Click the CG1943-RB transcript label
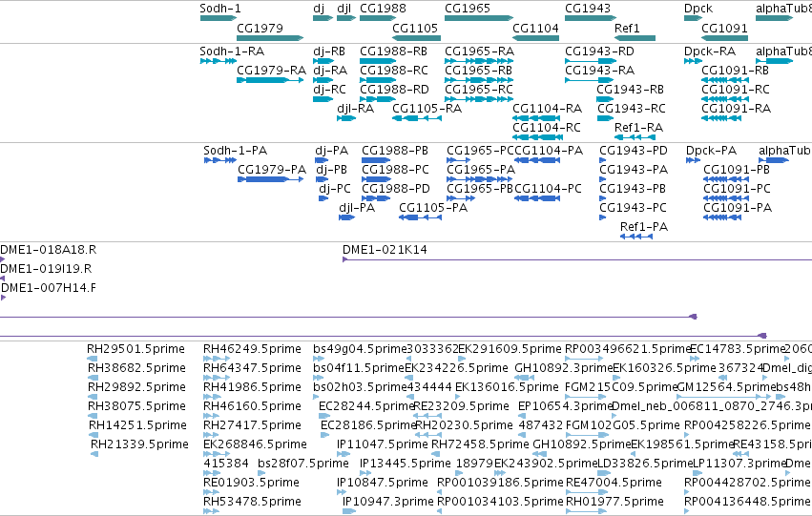Screen dimensions: 812x516 631,90
